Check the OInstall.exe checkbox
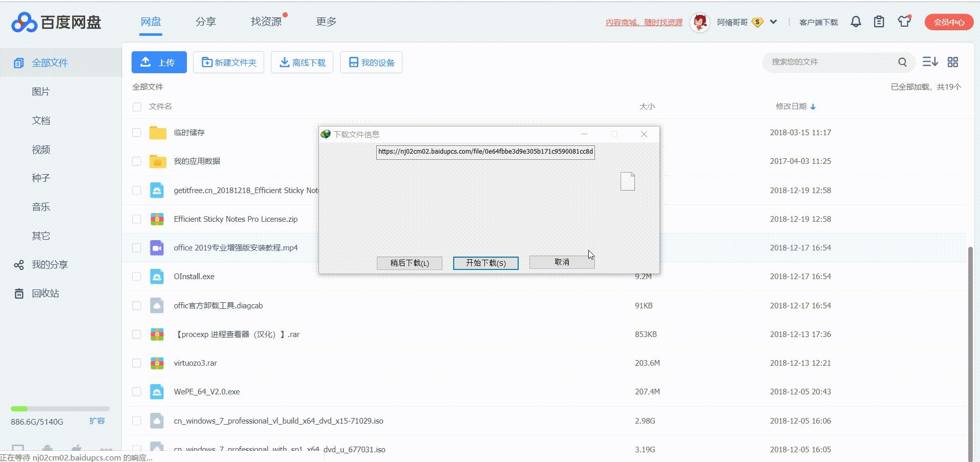This screenshot has width=980, height=462. coord(137,277)
